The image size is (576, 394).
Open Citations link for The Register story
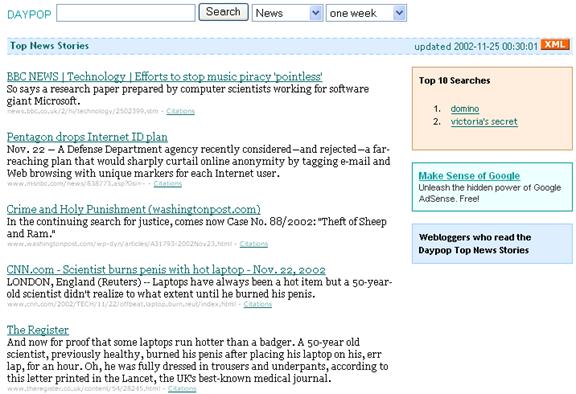pyautogui.click(x=182, y=388)
